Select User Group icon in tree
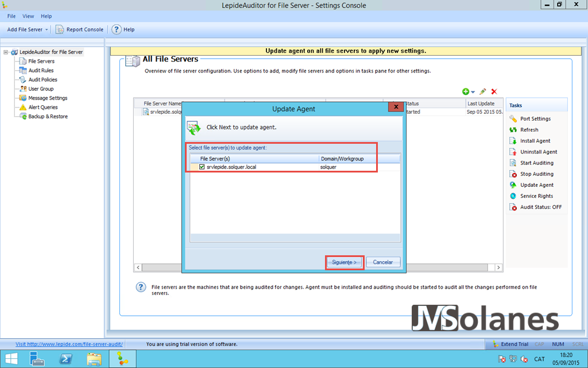588x368 pixels. 23,89
